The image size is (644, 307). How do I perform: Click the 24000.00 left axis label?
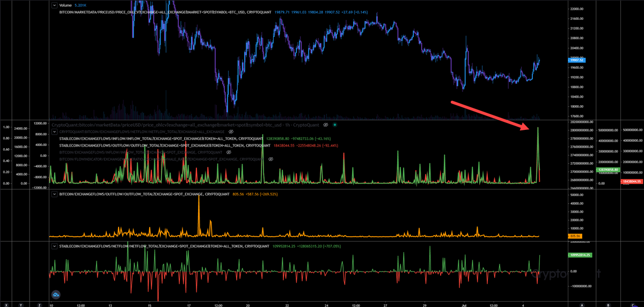click(x=21, y=129)
